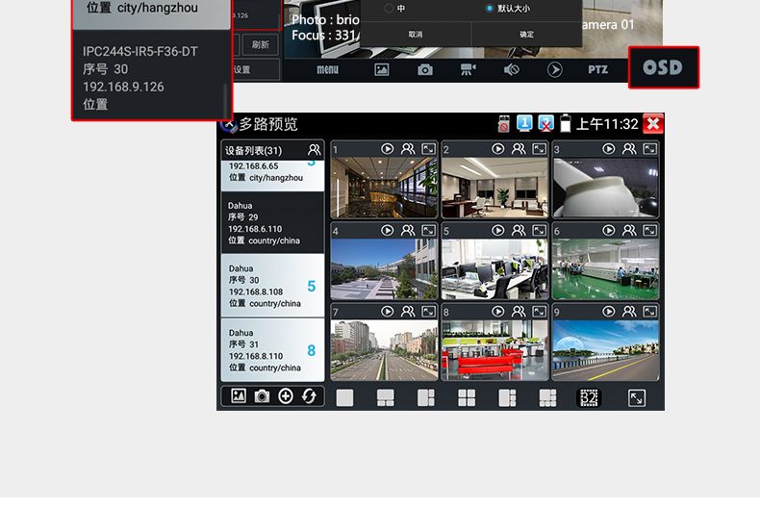This screenshot has height=532, width=760.
Task: Toggle the audio speaker icon
Action: pos(512,70)
